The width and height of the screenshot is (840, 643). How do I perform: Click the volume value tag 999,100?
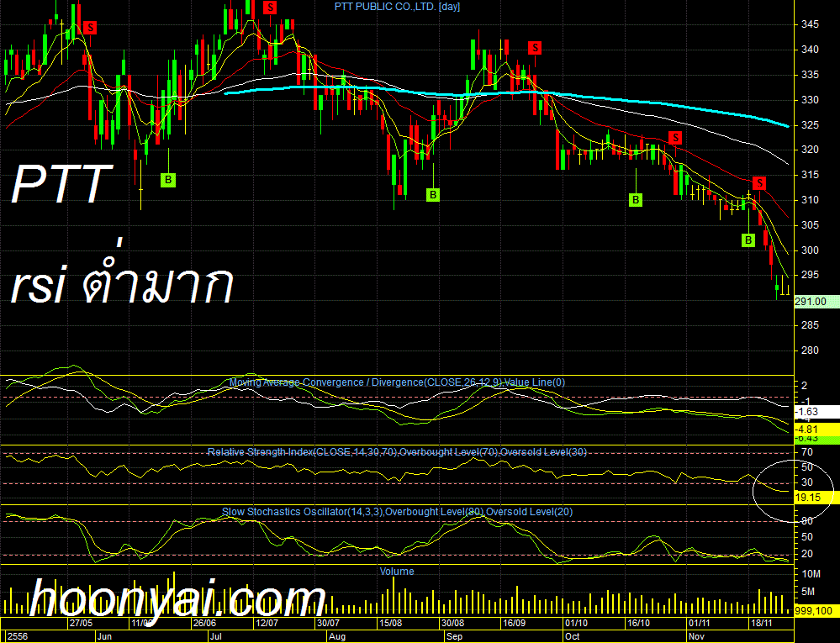816,611
